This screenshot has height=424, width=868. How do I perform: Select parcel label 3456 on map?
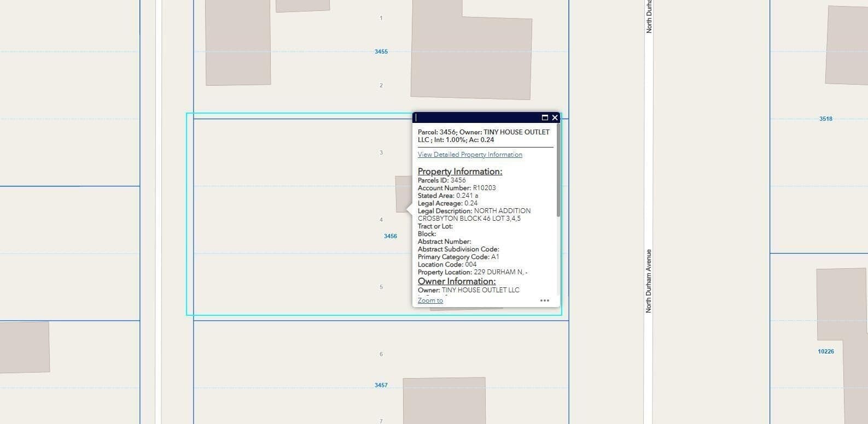pyautogui.click(x=391, y=236)
